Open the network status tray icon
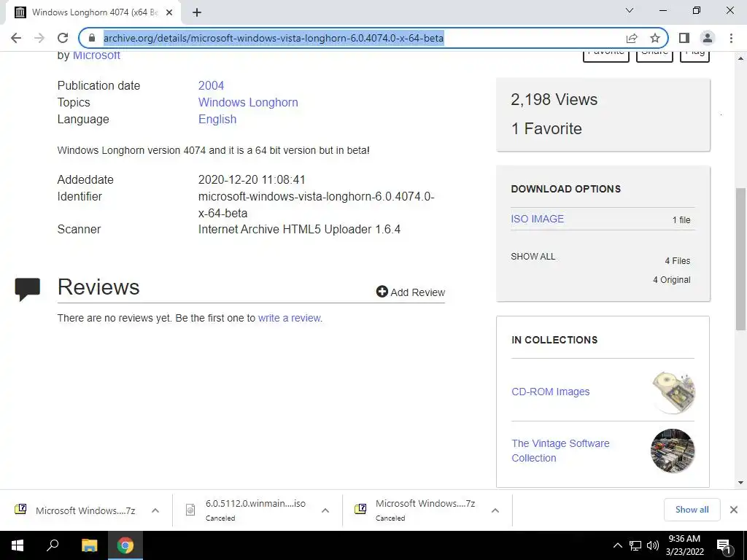The image size is (747, 560). [635, 545]
